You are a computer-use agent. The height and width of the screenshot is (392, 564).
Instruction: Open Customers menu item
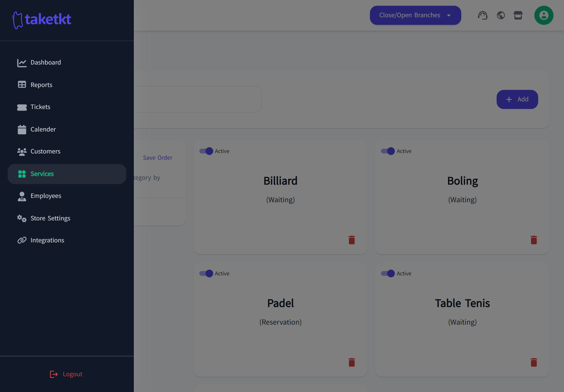(67, 152)
